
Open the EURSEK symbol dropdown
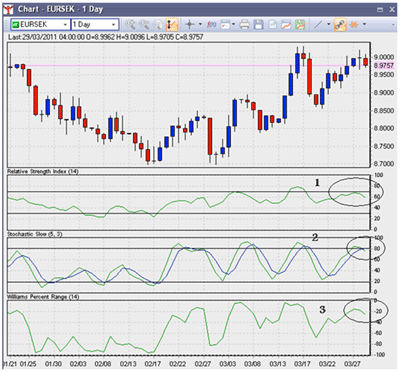[65, 25]
